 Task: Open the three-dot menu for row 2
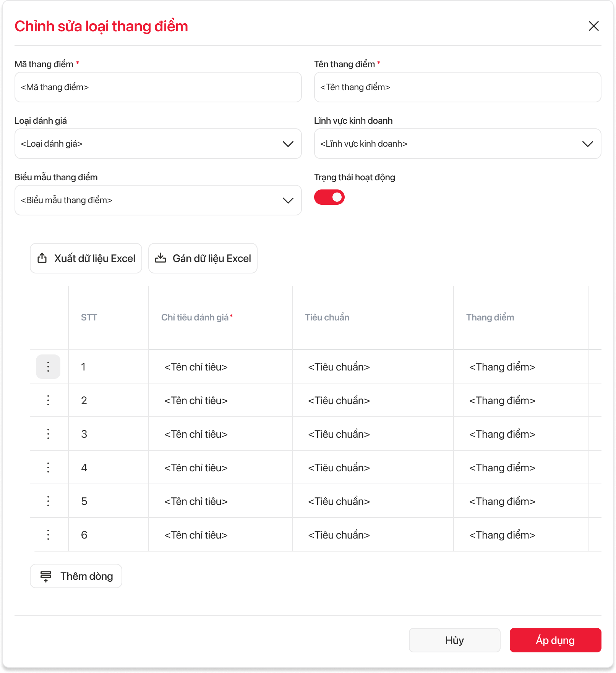[x=48, y=400]
